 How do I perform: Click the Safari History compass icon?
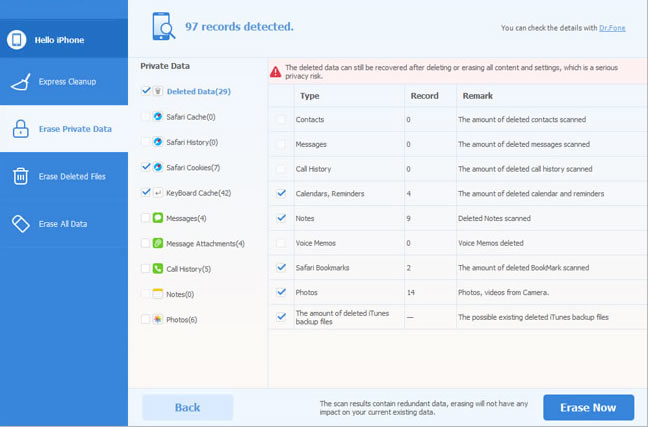(158, 142)
